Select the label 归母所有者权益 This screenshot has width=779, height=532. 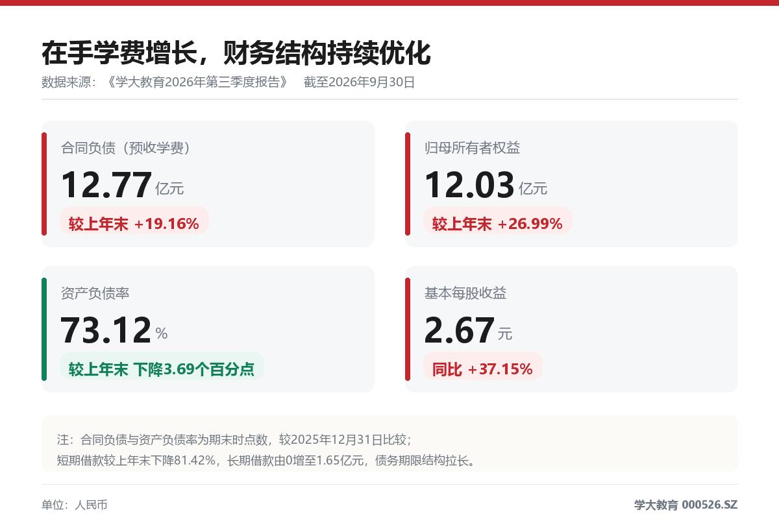(472, 148)
